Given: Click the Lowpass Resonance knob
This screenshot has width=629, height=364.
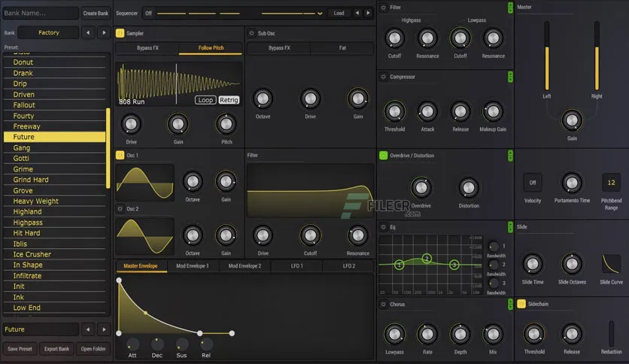Looking at the screenshot, I should pyautogui.click(x=493, y=38).
